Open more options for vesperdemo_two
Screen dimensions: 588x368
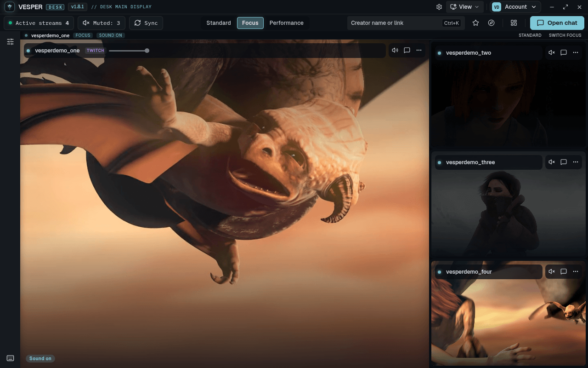(x=576, y=52)
